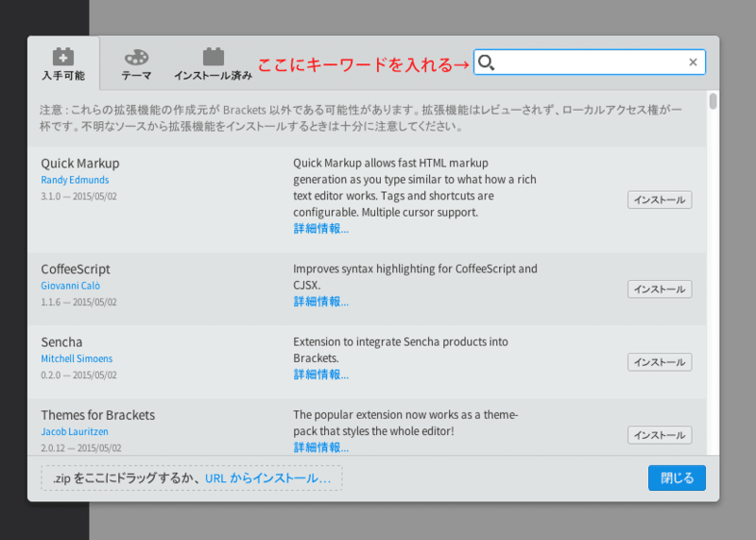Select the Sencha title text
756x540 pixels.
[x=61, y=342]
